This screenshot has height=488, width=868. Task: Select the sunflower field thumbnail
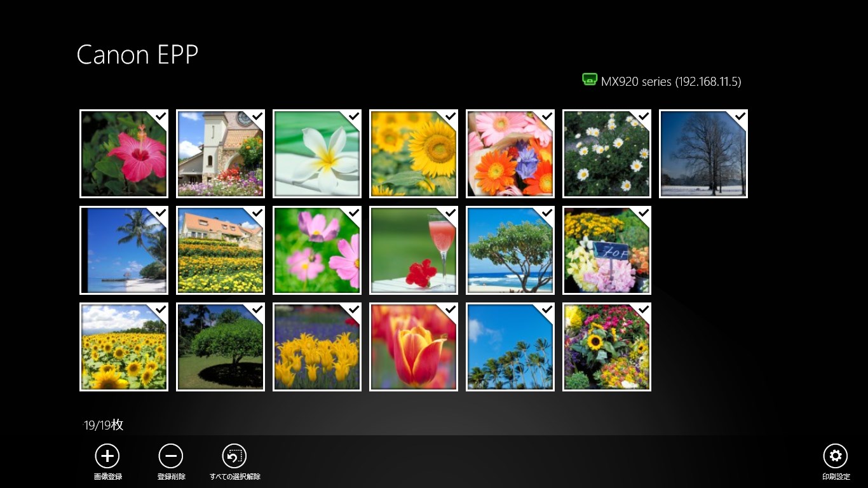(x=124, y=347)
